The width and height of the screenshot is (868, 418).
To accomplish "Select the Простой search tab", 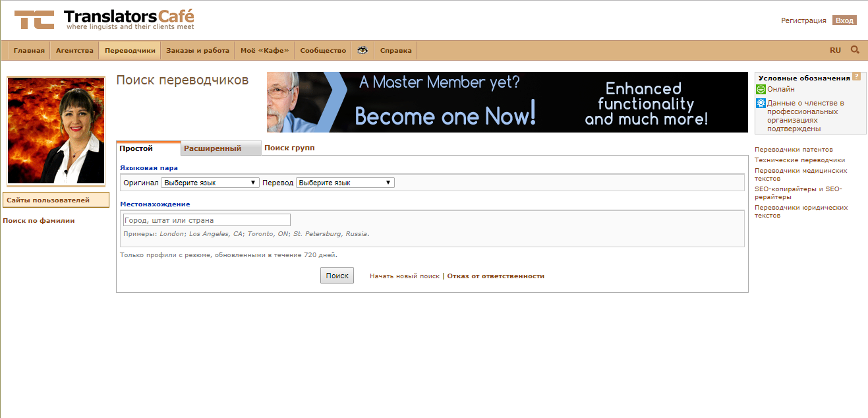I will (x=148, y=148).
